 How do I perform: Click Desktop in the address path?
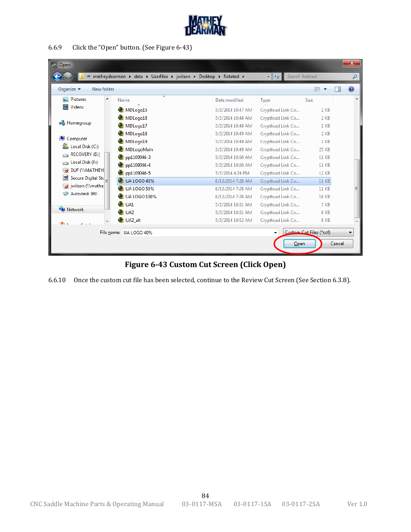point(207,77)
